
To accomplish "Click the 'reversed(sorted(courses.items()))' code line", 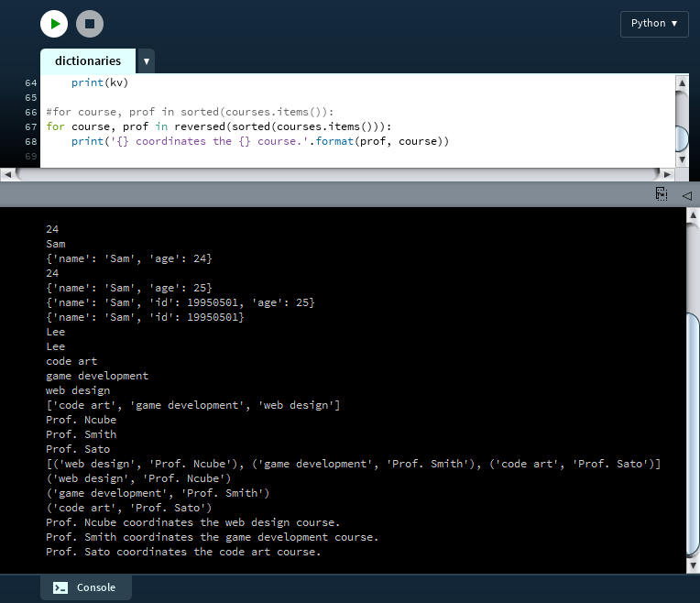I will (219, 126).
